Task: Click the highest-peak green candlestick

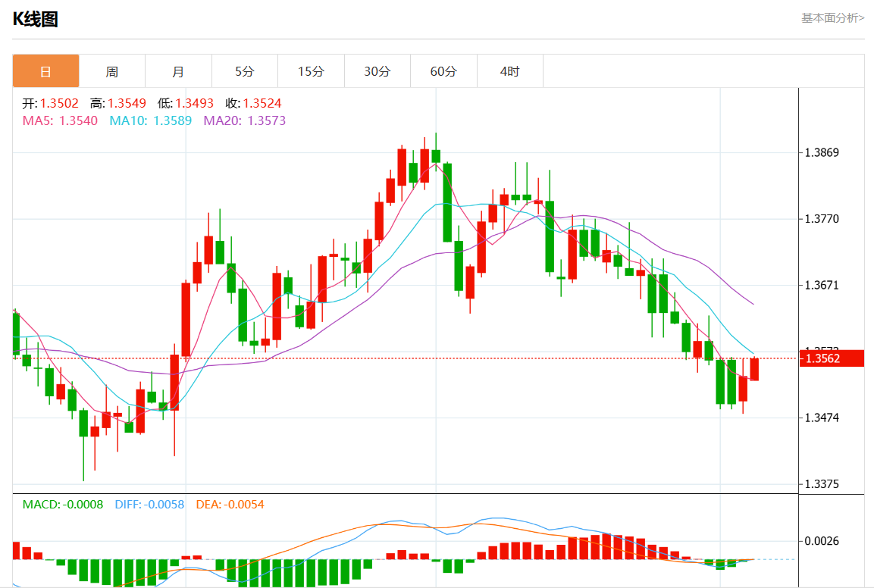Action: coord(436,156)
